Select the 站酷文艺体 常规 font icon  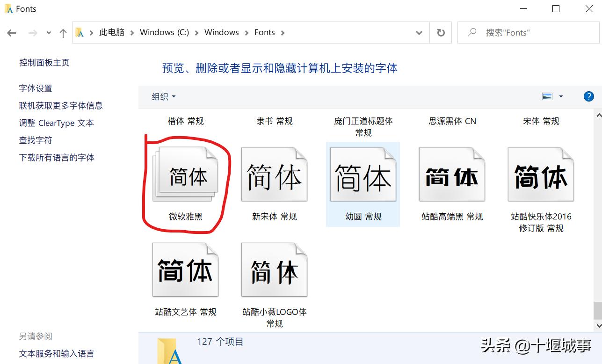(185, 270)
